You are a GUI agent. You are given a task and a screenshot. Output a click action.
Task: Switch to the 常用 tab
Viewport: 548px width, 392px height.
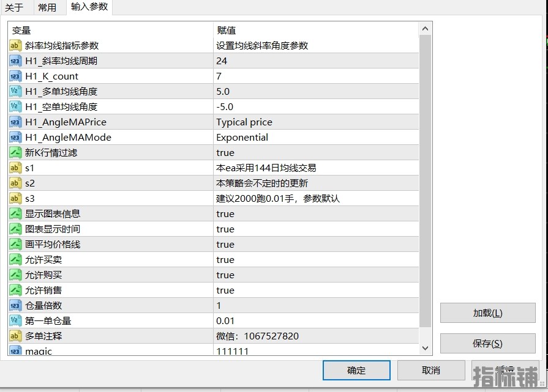tap(48, 7)
